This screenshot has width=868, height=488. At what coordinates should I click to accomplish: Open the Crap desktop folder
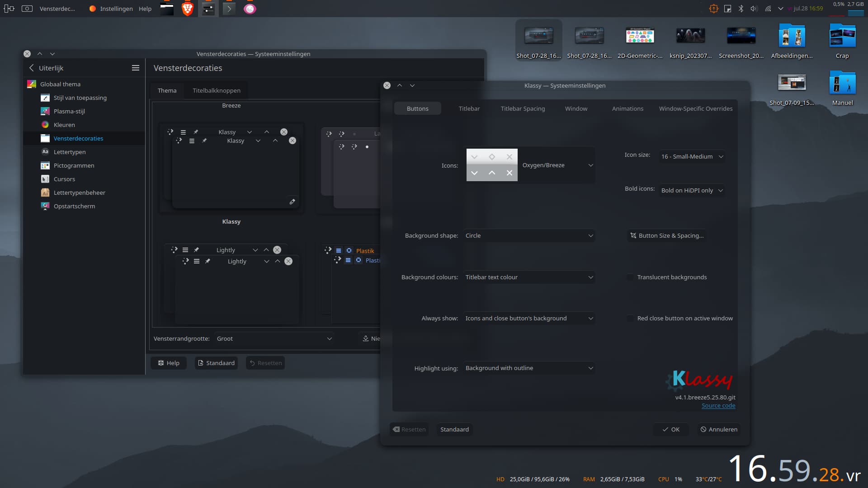click(842, 42)
